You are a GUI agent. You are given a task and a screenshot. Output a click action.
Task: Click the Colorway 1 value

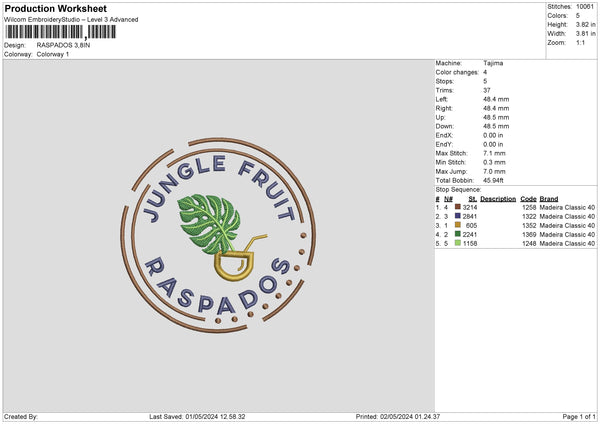point(53,54)
